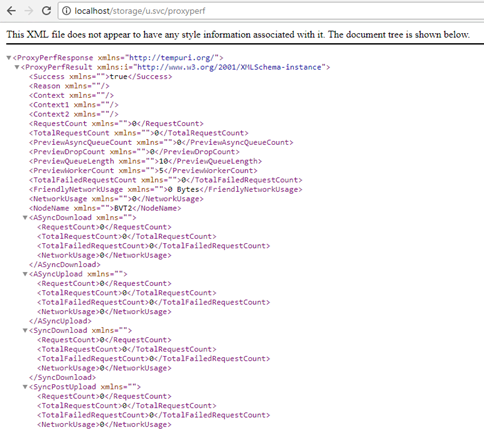Click the browser back arrow

(x=11, y=11)
